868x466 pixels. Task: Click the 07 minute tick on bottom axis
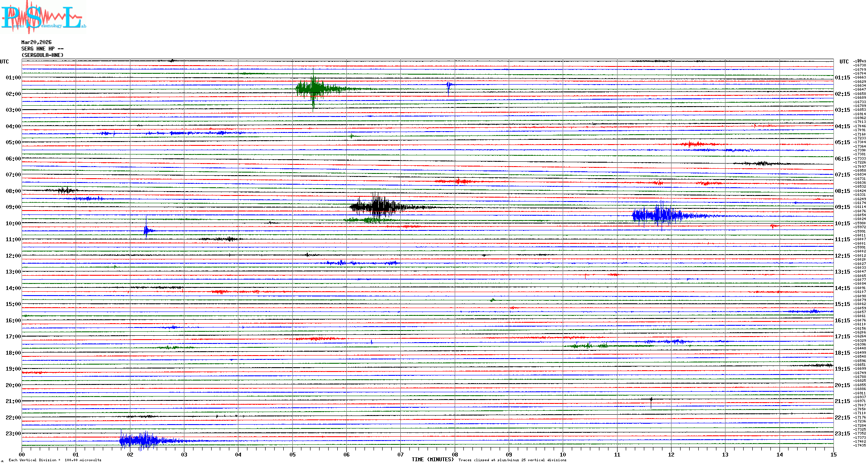pyautogui.click(x=401, y=454)
